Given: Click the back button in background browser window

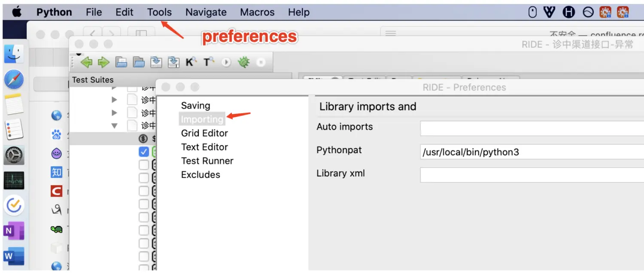Looking at the screenshot, I should pos(92,34).
